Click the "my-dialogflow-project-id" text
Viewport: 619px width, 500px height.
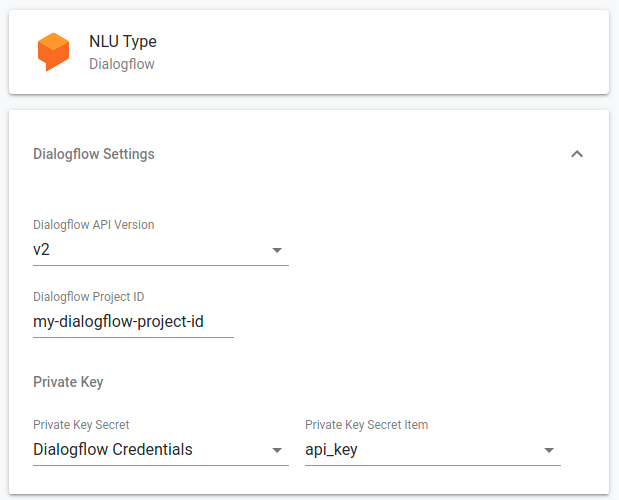[x=119, y=322]
